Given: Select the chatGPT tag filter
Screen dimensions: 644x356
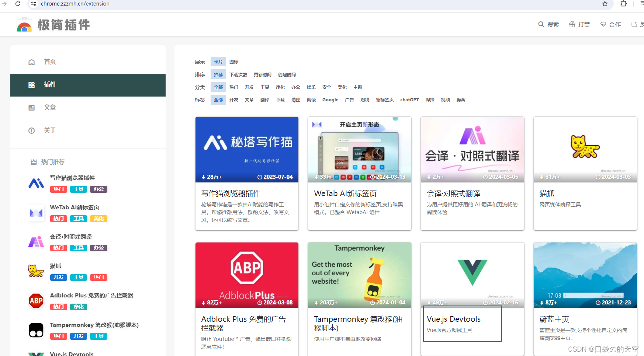Looking at the screenshot, I should pyautogui.click(x=409, y=100).
